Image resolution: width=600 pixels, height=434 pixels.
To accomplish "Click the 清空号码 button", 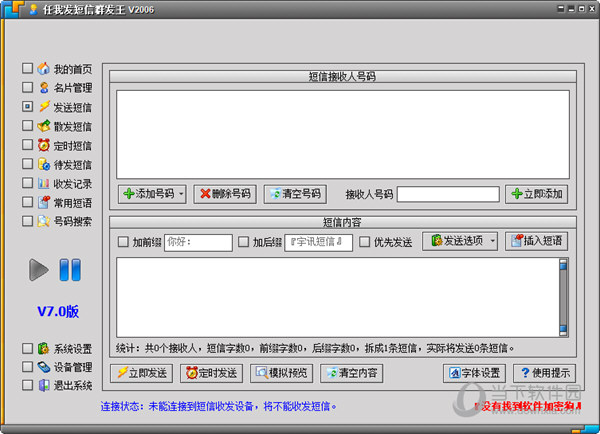I will pos(295,194).
